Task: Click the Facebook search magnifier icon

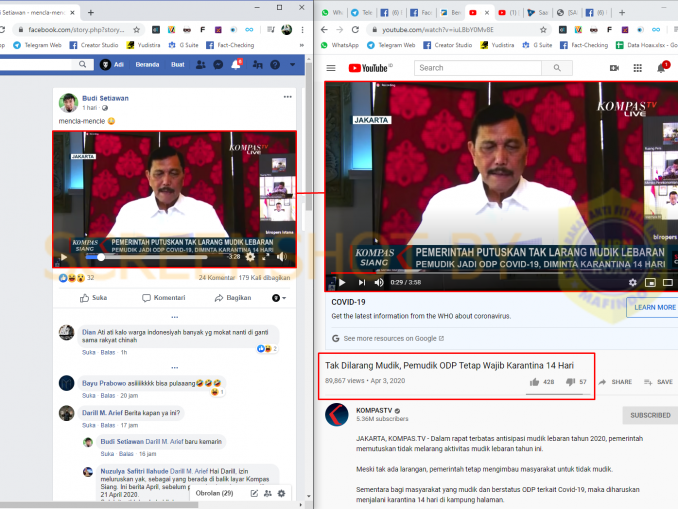Action: click(82, 64)
